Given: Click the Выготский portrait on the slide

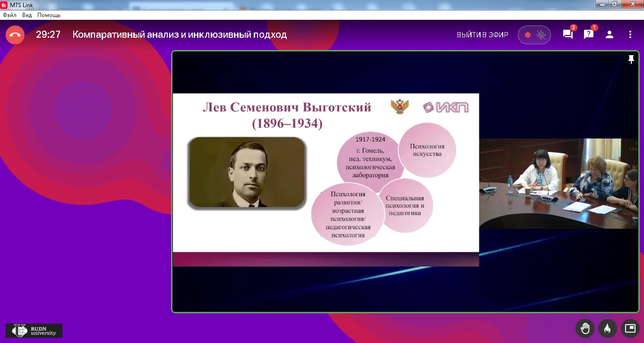Looking at the screenshot, I should (x=247, y=173).
